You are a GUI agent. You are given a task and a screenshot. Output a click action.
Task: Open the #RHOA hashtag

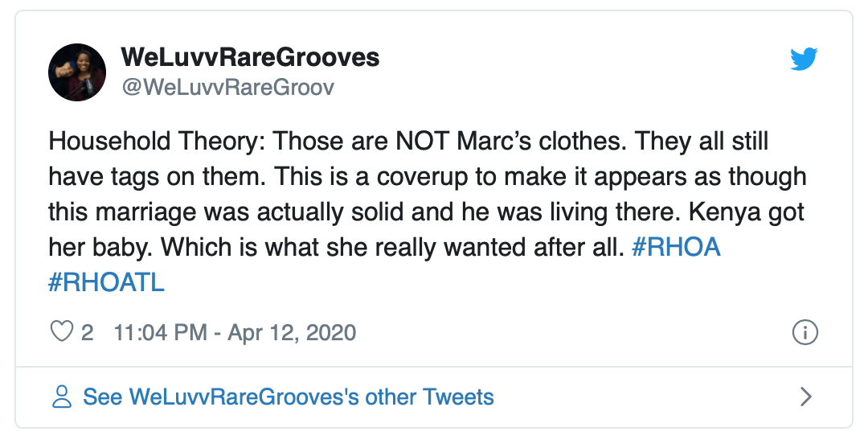pos(676,248)
